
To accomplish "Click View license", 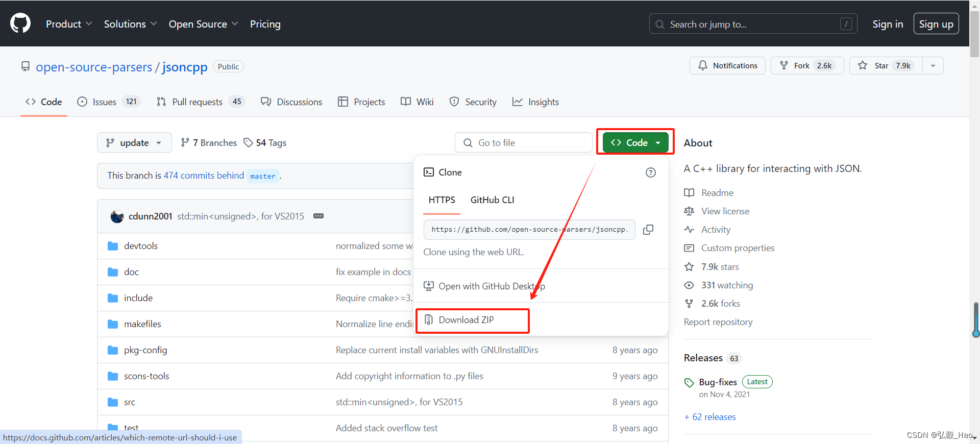I will click(x=717, y=211).
